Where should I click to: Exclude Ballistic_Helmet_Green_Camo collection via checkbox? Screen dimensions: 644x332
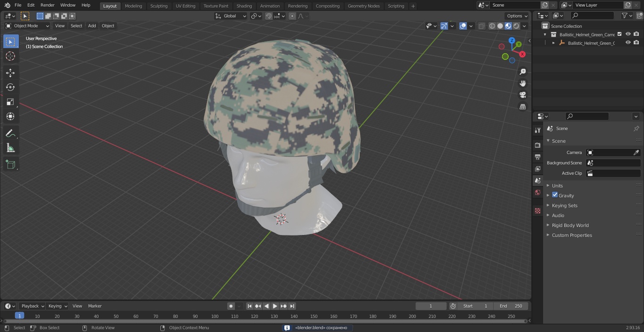(619, 34)
